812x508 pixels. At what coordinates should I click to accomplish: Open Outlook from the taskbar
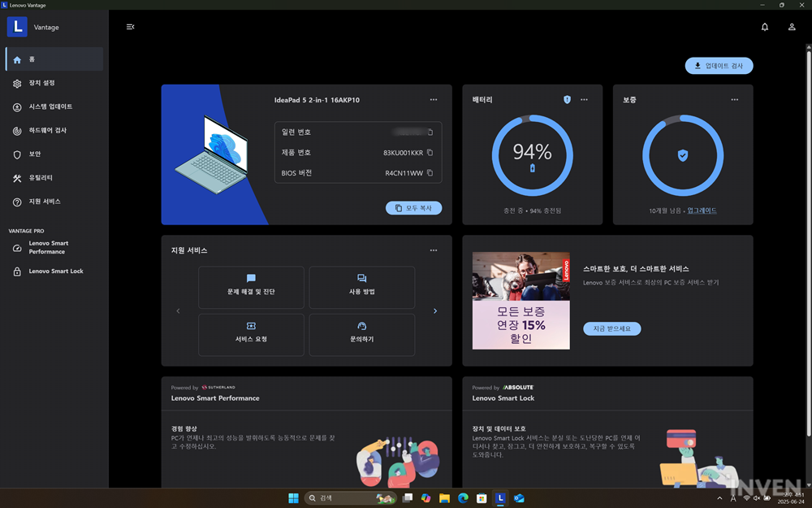[x=519, y=498]
